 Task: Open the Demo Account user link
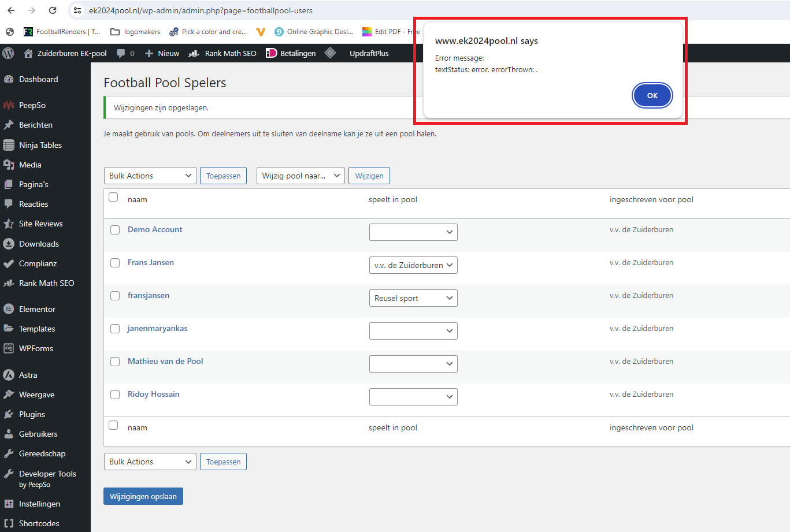pyautogui.click(x=155, y=229)
